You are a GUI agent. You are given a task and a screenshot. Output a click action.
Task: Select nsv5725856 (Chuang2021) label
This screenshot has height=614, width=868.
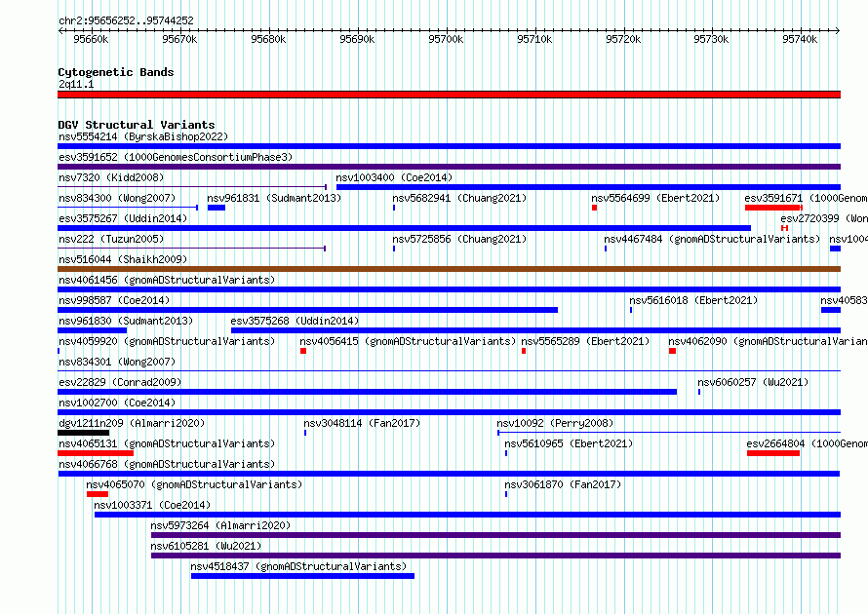[459, 239]
